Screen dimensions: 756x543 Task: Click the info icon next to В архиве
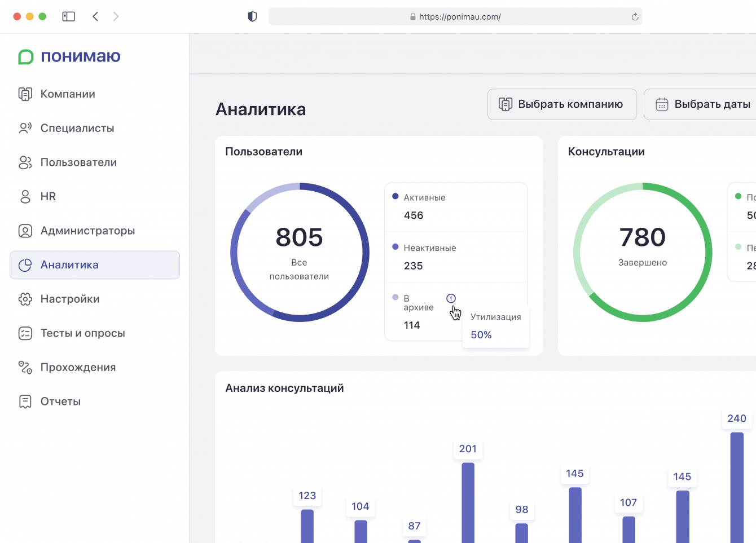[x=451, y=298]
